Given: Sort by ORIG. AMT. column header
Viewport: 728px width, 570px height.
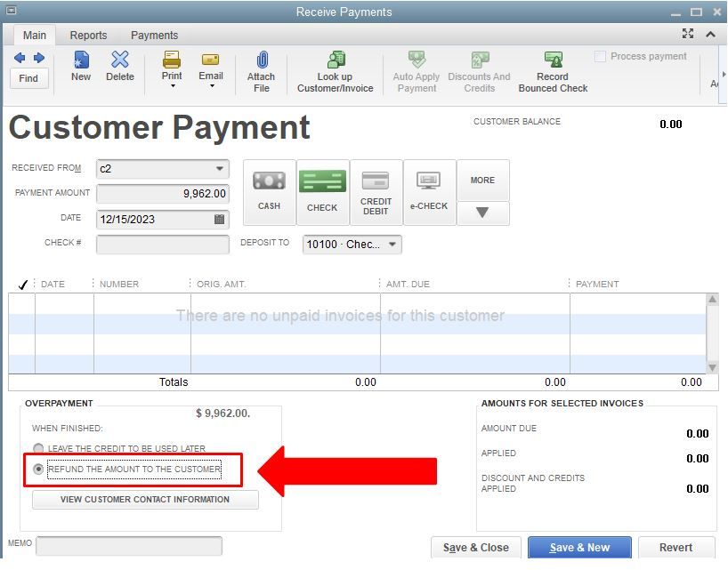Looking at the screenshot, I should click(x=222, y=285).
